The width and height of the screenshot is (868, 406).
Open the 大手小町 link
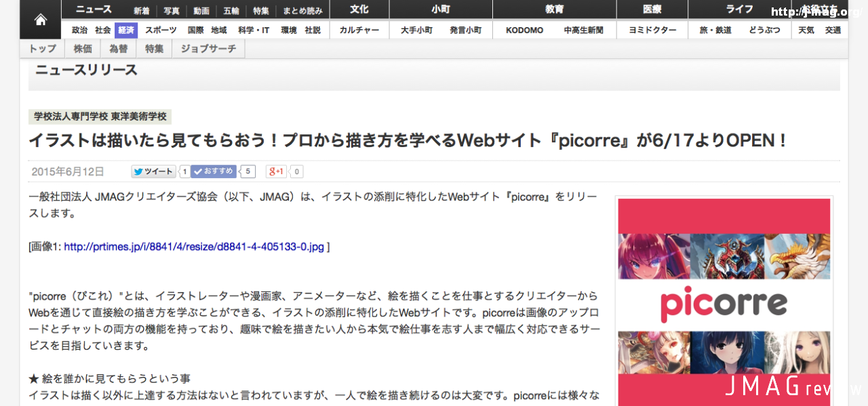tap(416, 30)
